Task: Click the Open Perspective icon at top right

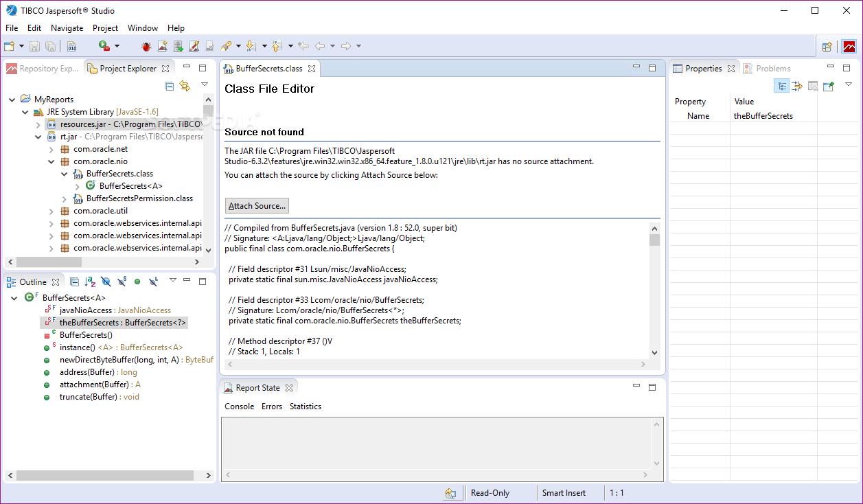Action: [x=827, y=47]
